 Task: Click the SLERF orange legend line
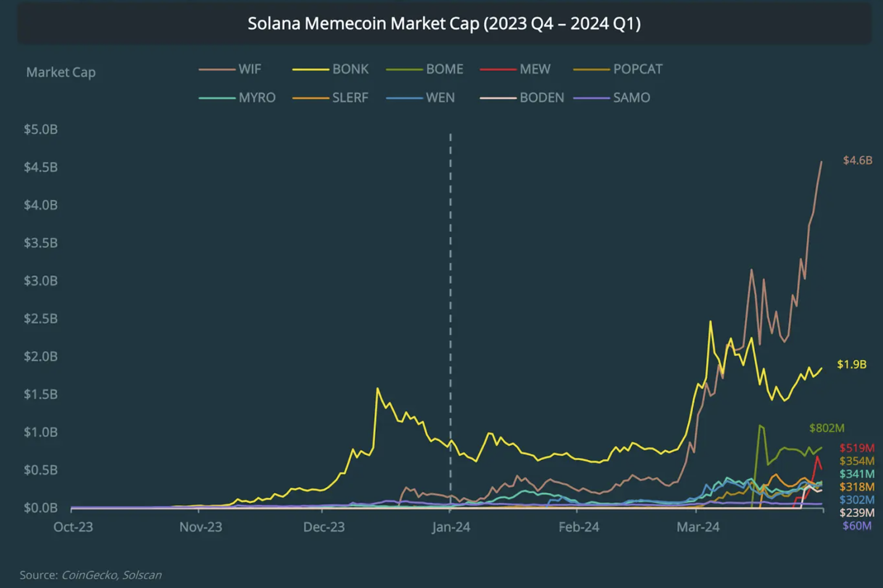310,98
